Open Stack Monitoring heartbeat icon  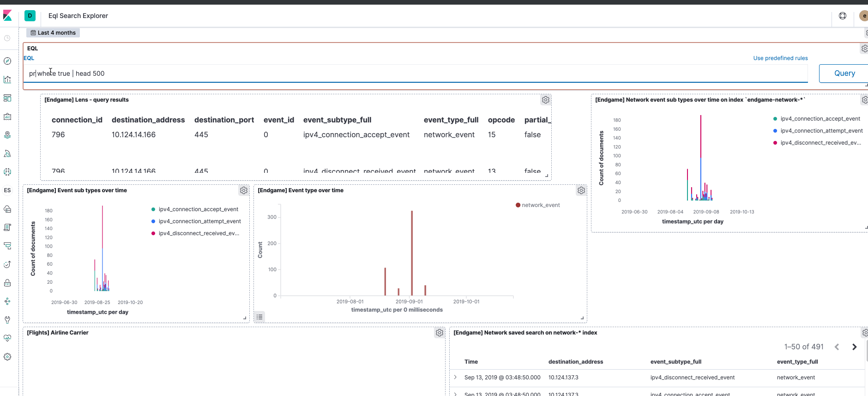pyautogui.click(x=7, y=338)
